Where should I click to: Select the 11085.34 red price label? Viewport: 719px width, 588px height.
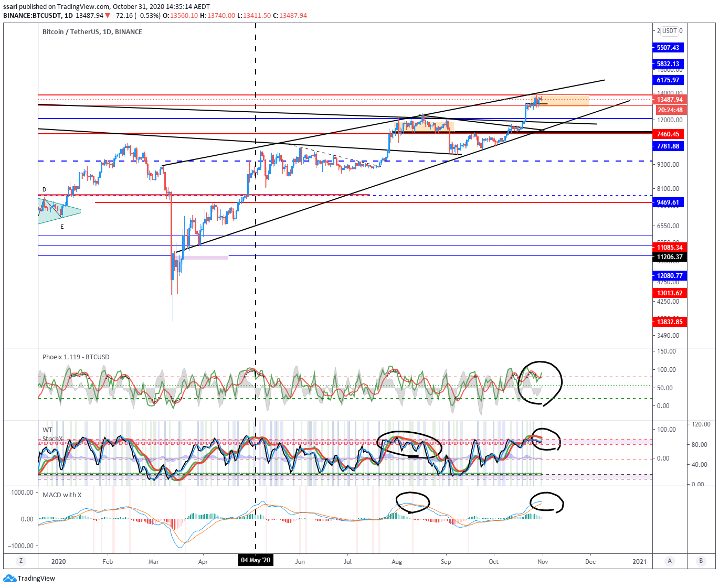click(670, 248)
